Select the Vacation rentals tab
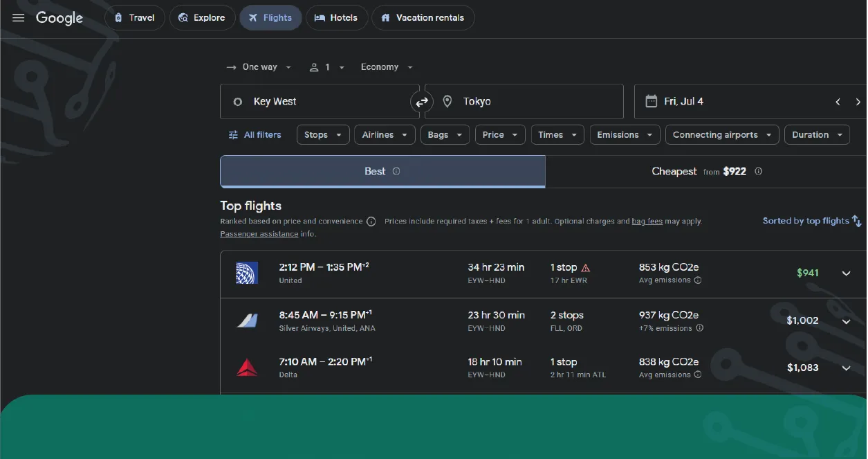The height and width of the screenshot is (459, 868). [x=423, y=17]
